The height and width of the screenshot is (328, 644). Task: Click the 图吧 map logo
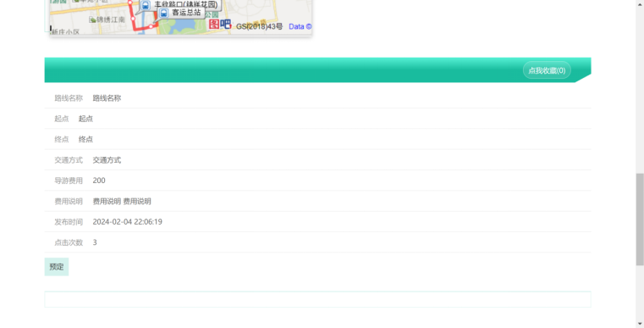pos(220,25)
